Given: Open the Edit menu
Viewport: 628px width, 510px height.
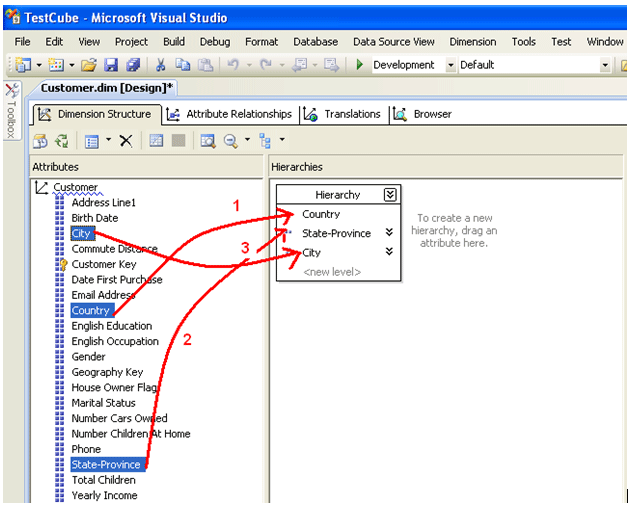Looking at the screenshot, I should point(54,42).
